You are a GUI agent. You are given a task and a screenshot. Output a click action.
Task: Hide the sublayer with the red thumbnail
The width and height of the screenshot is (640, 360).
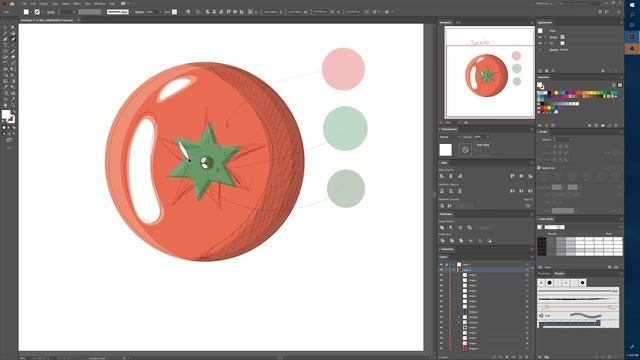click(441, 349)
